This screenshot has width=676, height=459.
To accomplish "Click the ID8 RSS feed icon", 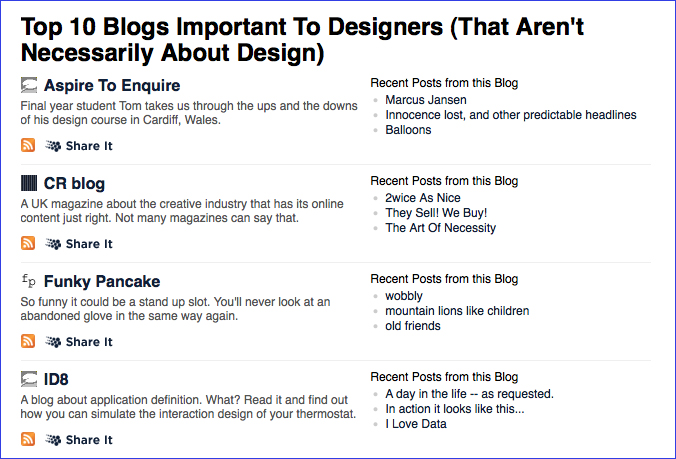I will pyautogui.click(x=28, y=440).
